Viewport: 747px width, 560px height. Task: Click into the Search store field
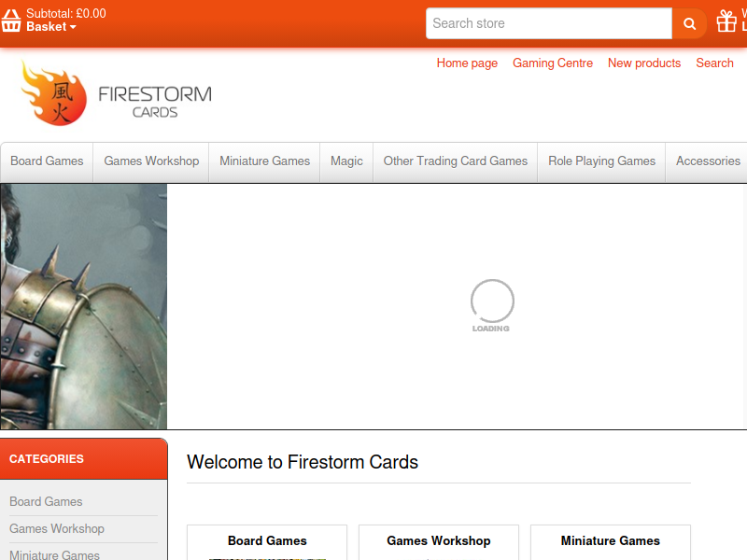click(x=549, y=23)
